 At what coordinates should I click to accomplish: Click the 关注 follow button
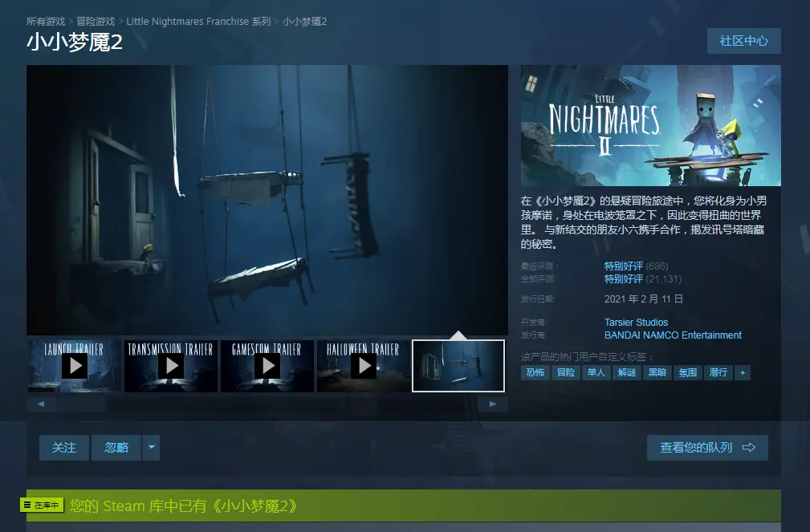(64, 447)
